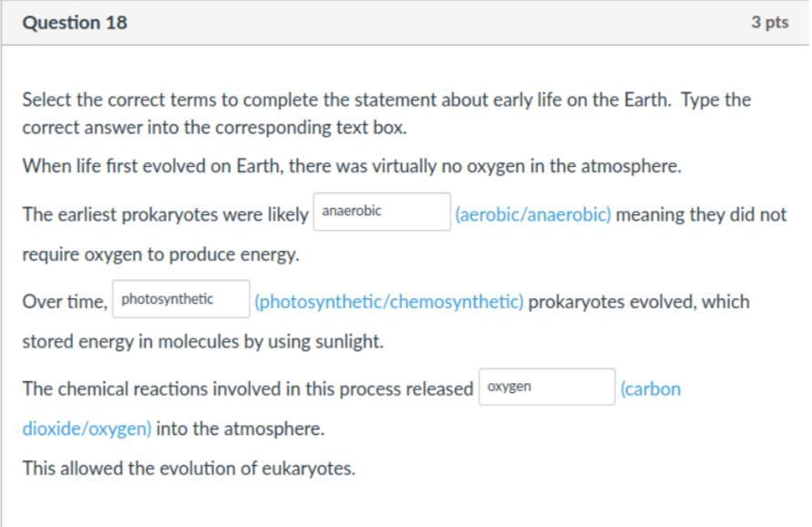Click the text "The chemical reactions involved in this process released"
Image resolution: width=812 pixels, height=527 pixels.
tap(247, 389)
